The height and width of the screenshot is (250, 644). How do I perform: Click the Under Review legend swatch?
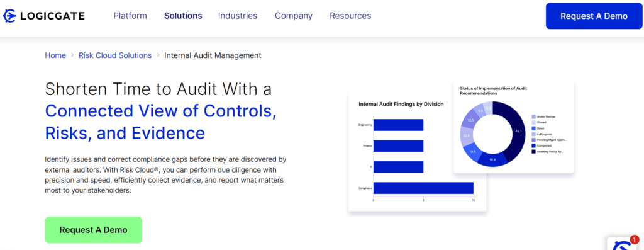[533, 116]
